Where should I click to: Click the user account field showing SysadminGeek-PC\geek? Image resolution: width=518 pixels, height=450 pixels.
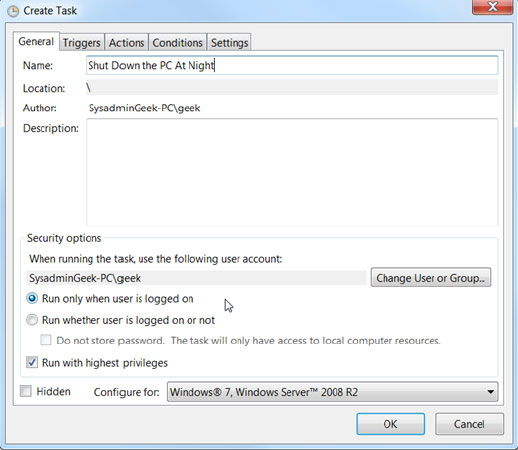196,278
